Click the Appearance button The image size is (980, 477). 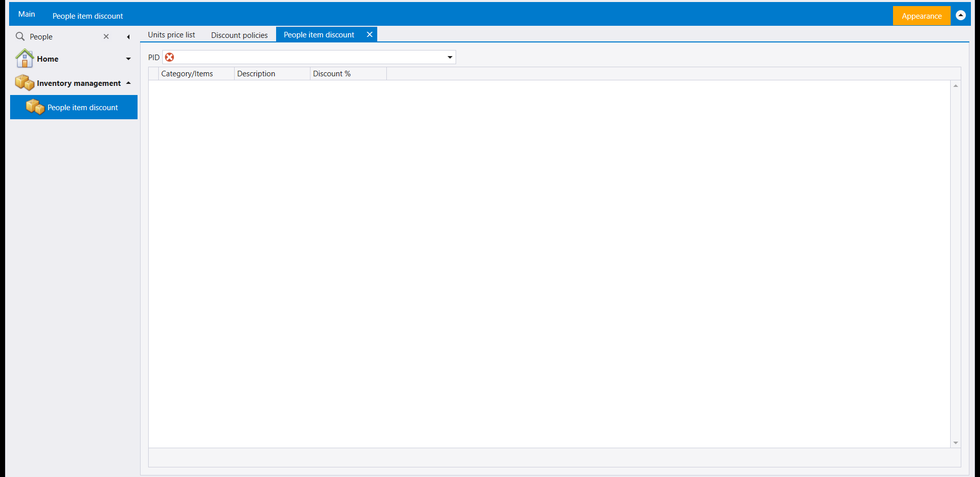click(921, 16)
